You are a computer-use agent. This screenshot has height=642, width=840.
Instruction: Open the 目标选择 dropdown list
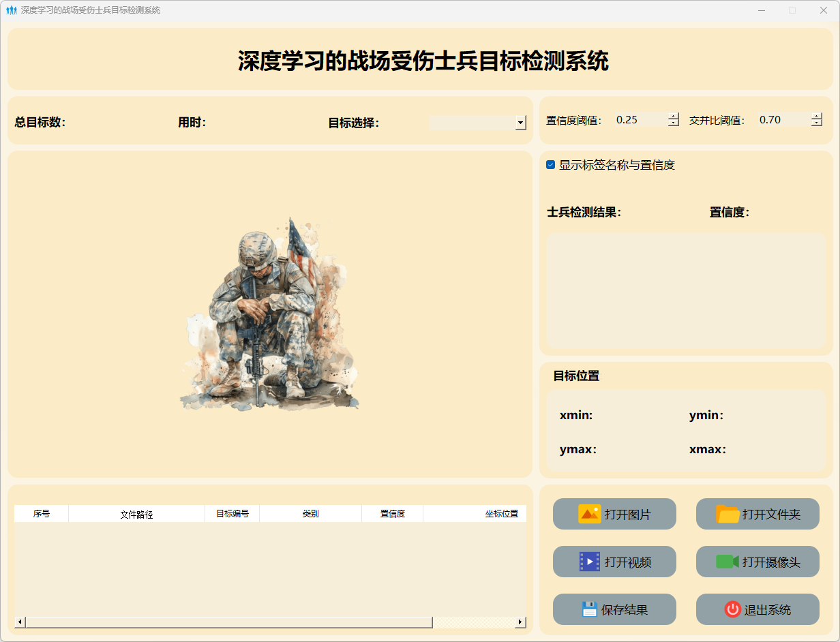click(521, 123)
